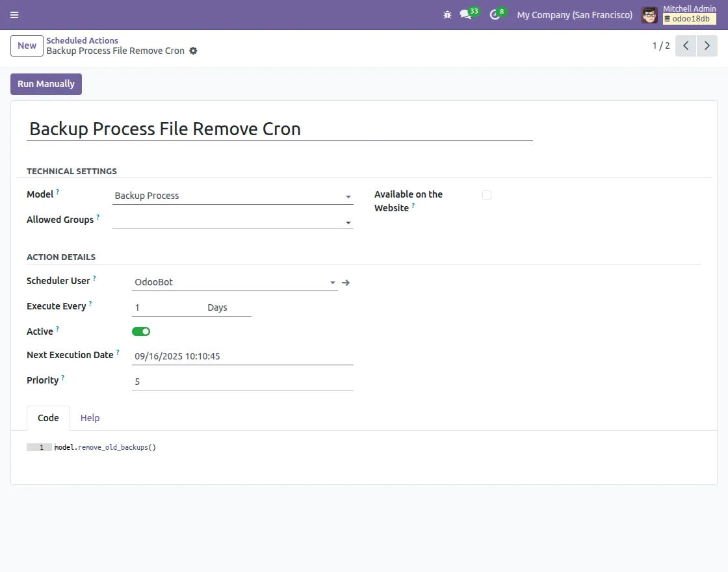This screenshot has width=728, height=572.
Task: Go to the previous record with the left chevron
Action: pos(685,45)
